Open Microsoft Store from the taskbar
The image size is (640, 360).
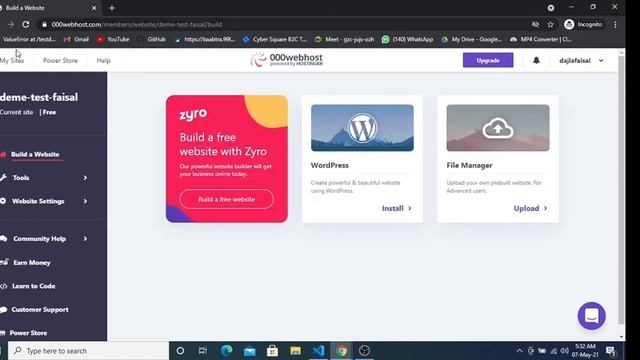click(x=272, y=351)
